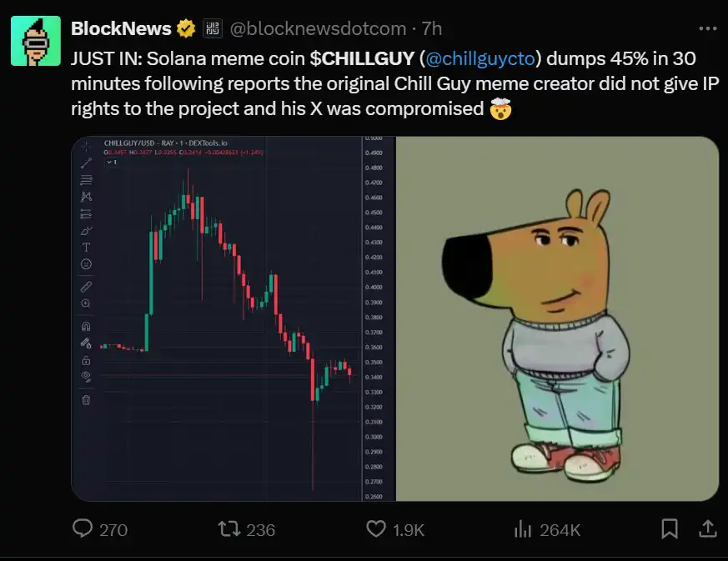This screenshot has height=561, width=728.
Task: Select the trend line drawing tool
Action: 86,163
